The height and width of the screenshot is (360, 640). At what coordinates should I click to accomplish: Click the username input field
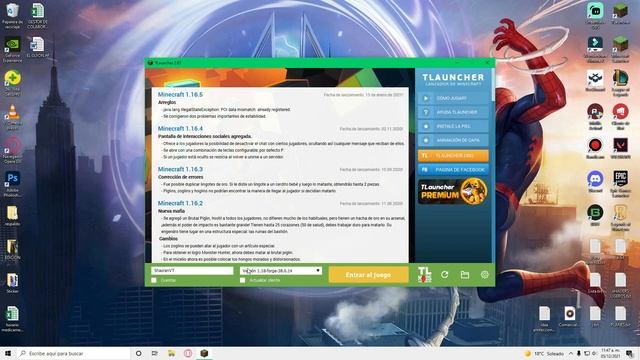(192, 271)
